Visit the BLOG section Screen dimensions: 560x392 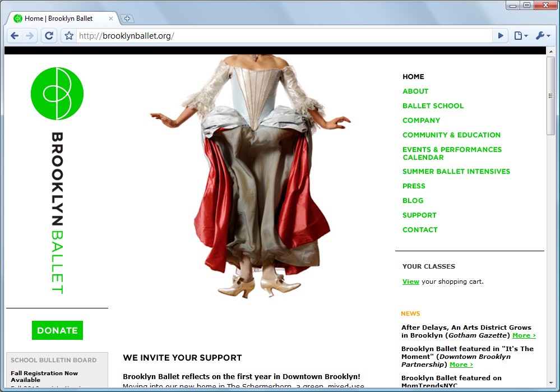[x=413, y=201]
